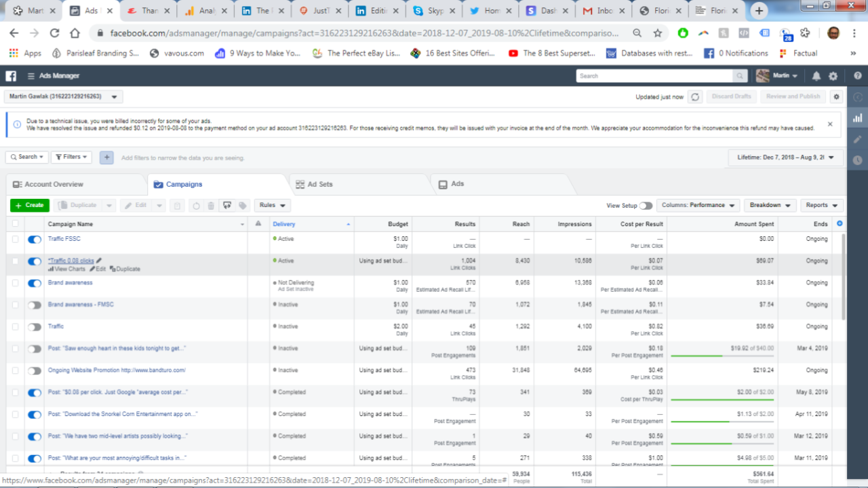Click the warning triangle column header
Viewport: 868px width, 488px height.
point(258,224)
